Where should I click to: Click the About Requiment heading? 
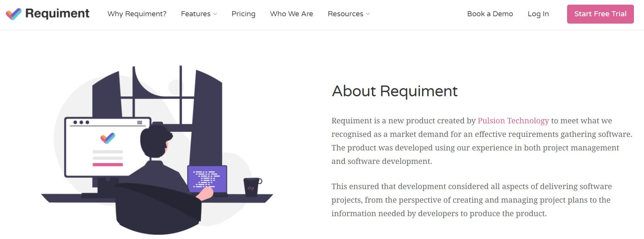click(x=395, y=91)
